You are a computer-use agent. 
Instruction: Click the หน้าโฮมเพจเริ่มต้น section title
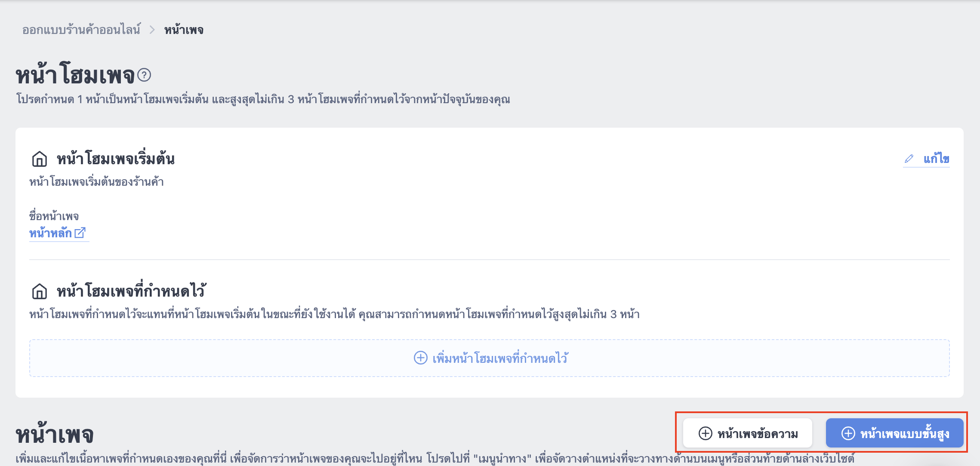[x=116, y=159]
